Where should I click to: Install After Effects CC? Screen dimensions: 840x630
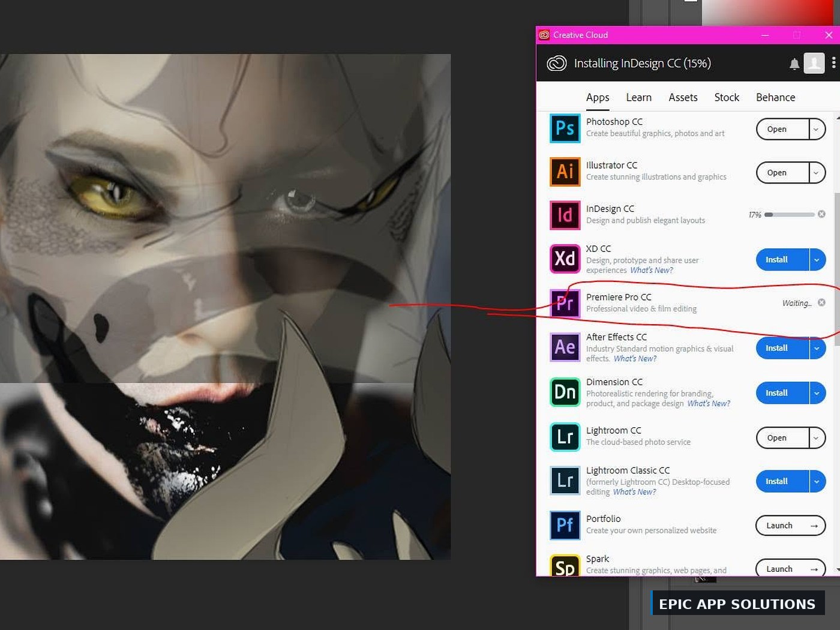click(782, 348)
